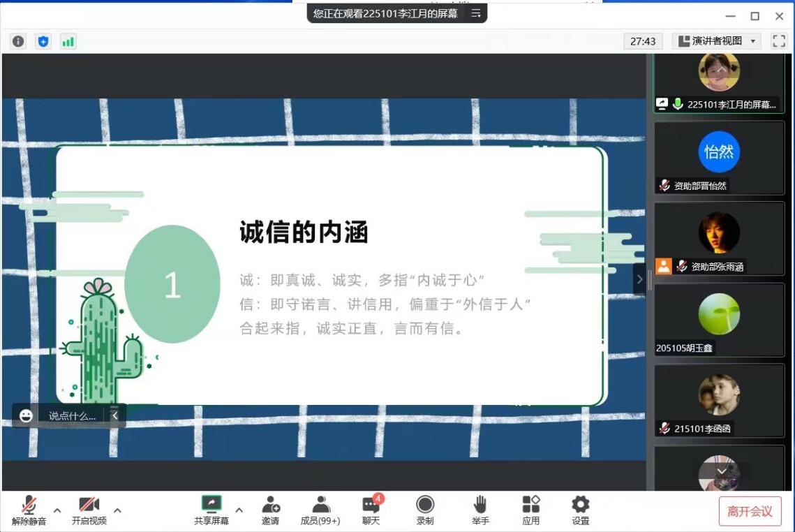The width and height of the screenshot is (795, 532).
Task: Open 设置 settings gear
Action: [581, 510]
